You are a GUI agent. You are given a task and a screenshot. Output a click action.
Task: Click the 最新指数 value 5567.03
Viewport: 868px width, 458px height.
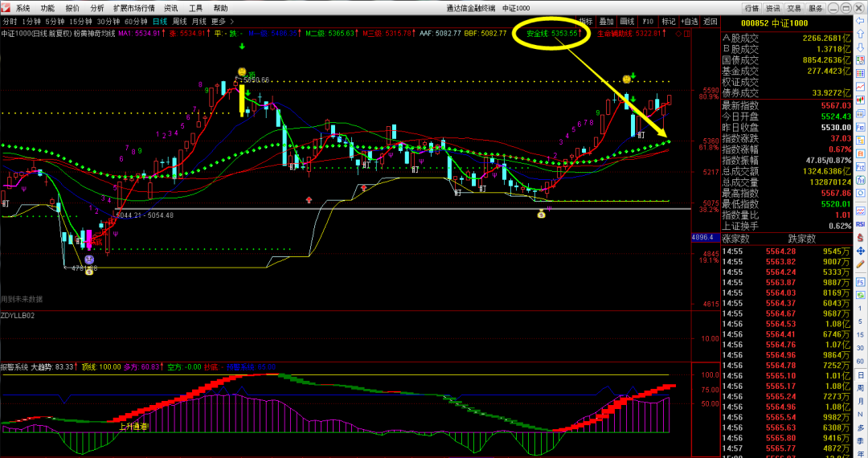tap(836, 105)
